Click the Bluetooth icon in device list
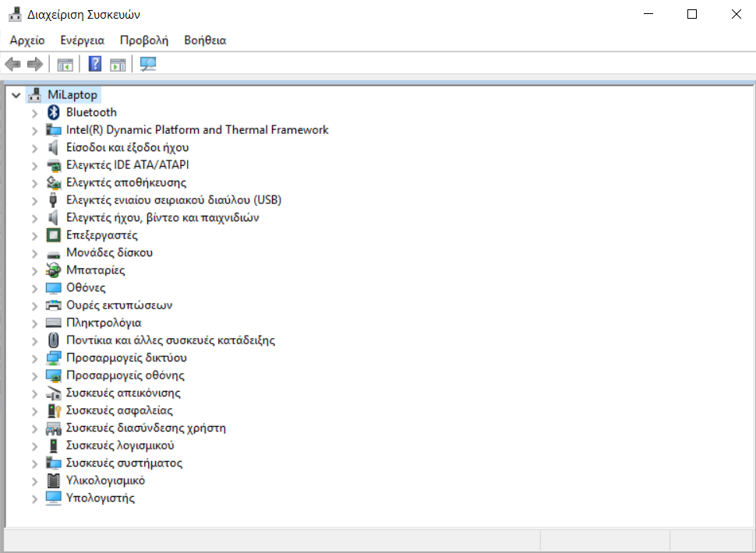The width and height of the screenshot is (756, 553). point(53,112)
